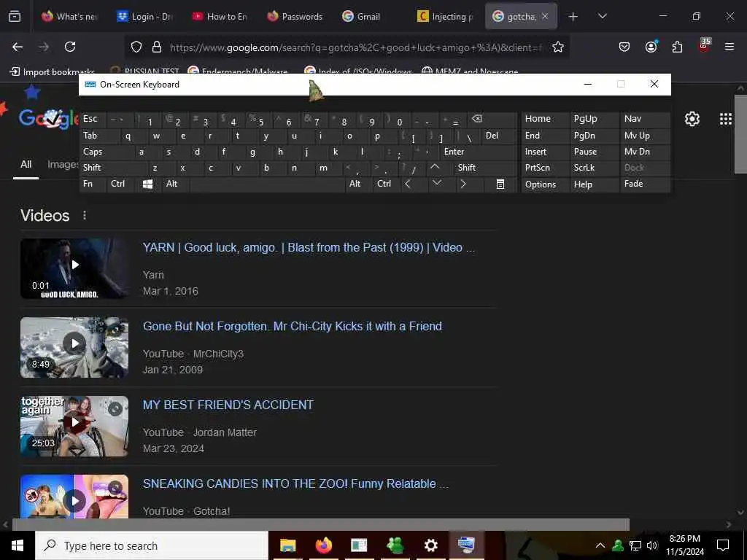The image size is (747, 560).
Task: Open File Explorer from the taskbar
Action: point(287,545)
